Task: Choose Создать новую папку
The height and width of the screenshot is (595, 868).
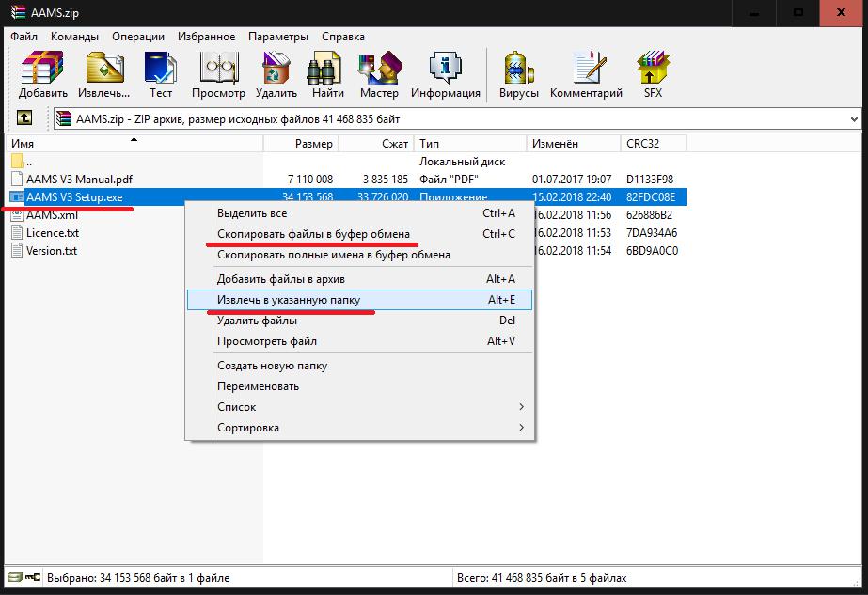Action: pyautogui.click(x=360, y=366)
